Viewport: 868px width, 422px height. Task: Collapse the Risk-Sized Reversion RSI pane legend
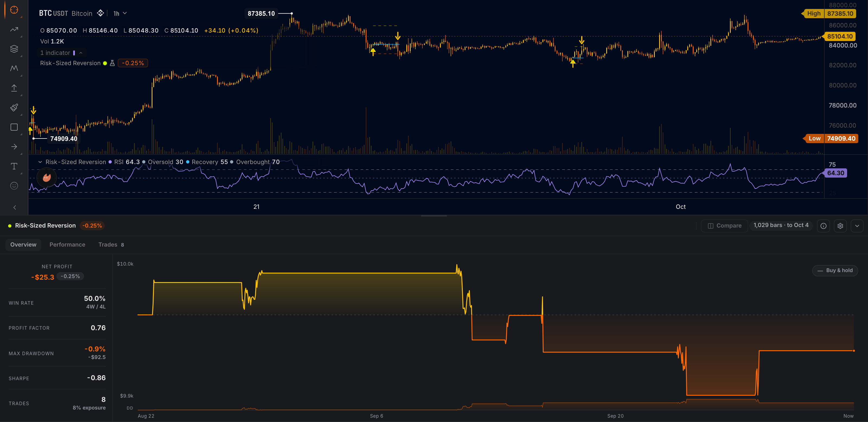click(x=40, y=162)
